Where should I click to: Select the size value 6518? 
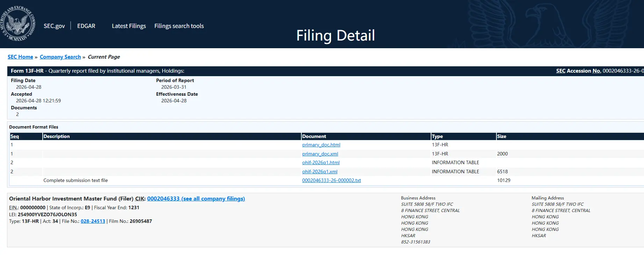pyautogui.click(x=502, y=172)
